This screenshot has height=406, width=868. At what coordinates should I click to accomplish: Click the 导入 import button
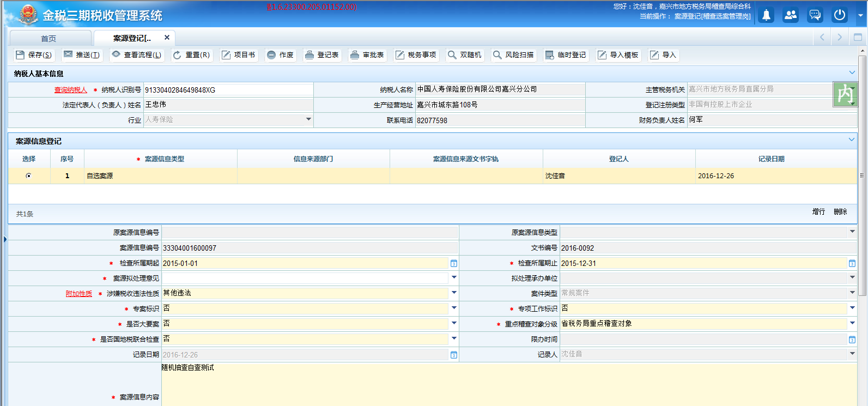(x=663, y=55)
